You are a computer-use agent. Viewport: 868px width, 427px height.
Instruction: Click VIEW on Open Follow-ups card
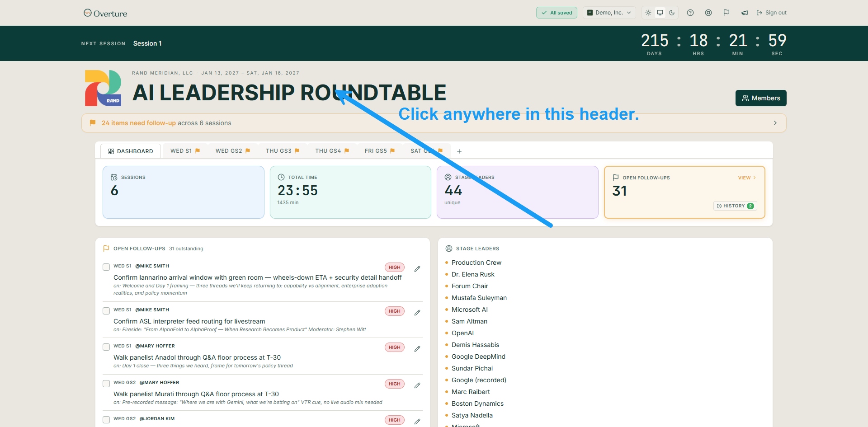click(x=747, y=178)
